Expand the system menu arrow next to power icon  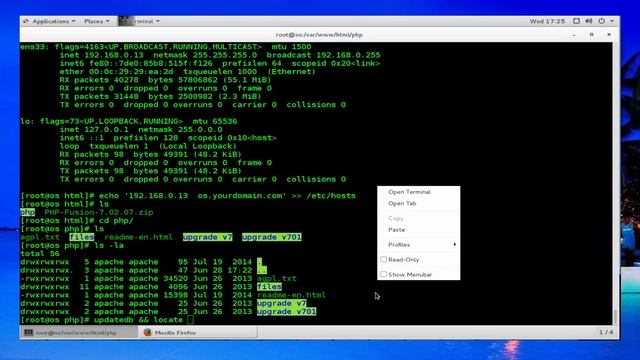tap(612, 21)
